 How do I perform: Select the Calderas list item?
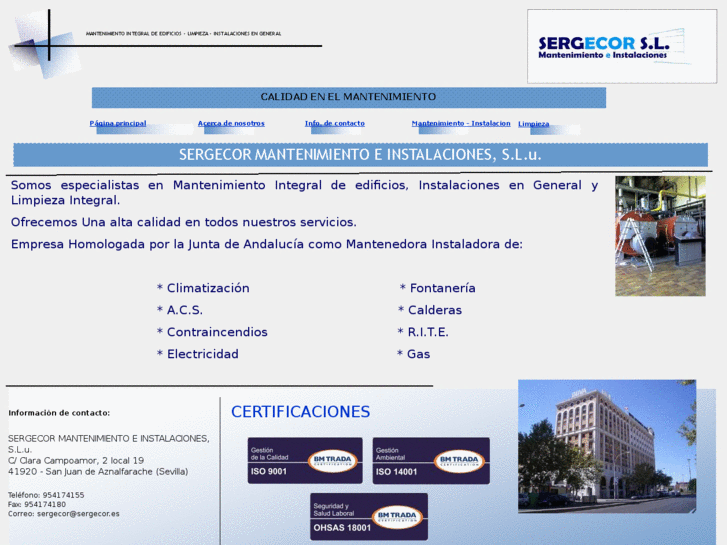tap(430, 310)
